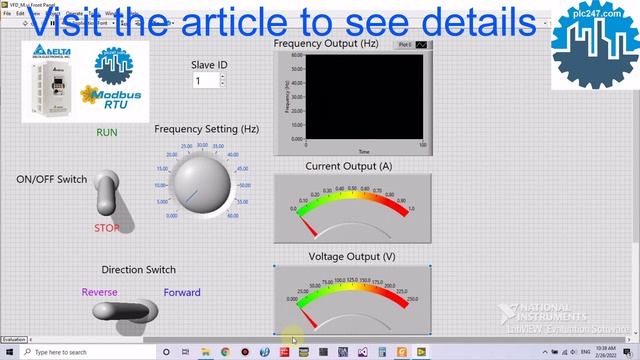Click the horizontal scrollbar right arrow

[x=629, y=340]
